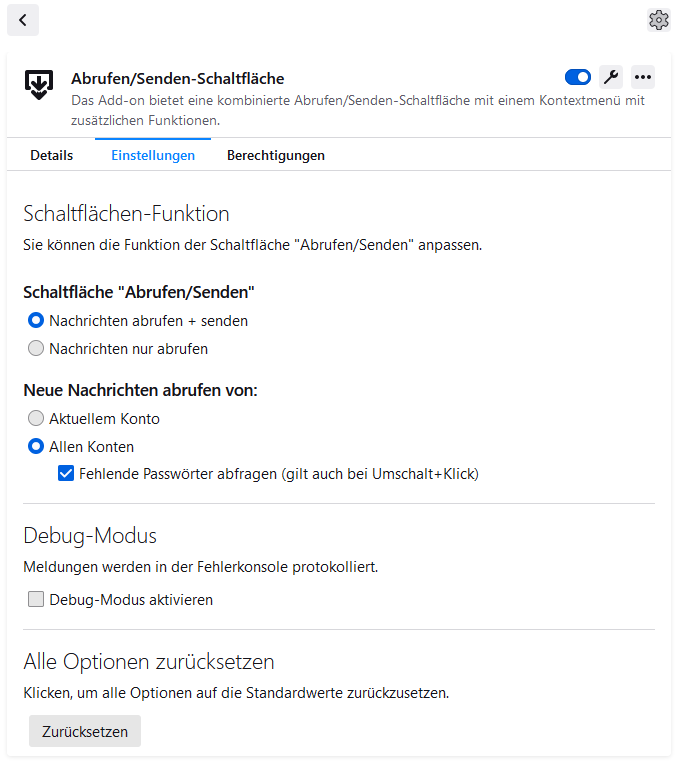Choose the "Allen Konten" radio button
678x762 pixels.
[x=36, y=447]
